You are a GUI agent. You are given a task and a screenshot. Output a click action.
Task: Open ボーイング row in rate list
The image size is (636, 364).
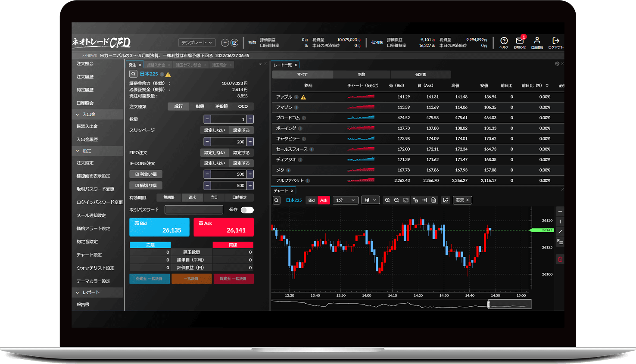click(x=418, y=128)
